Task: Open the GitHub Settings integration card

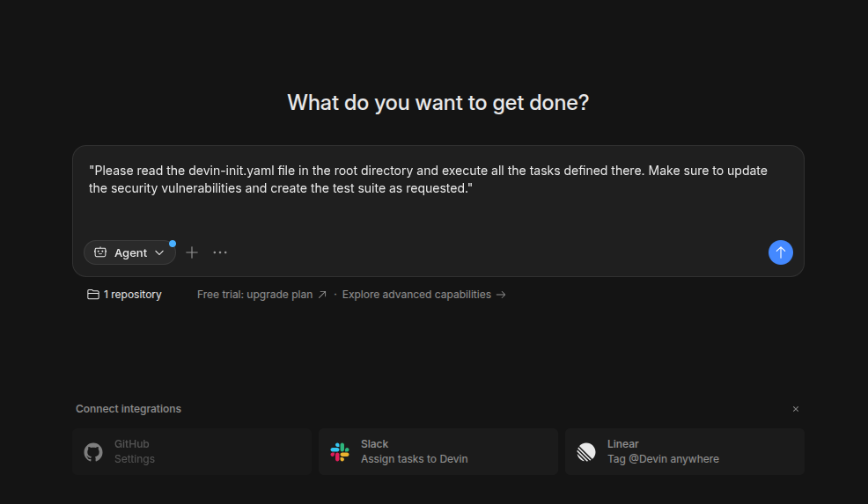Action: point(192,451)
